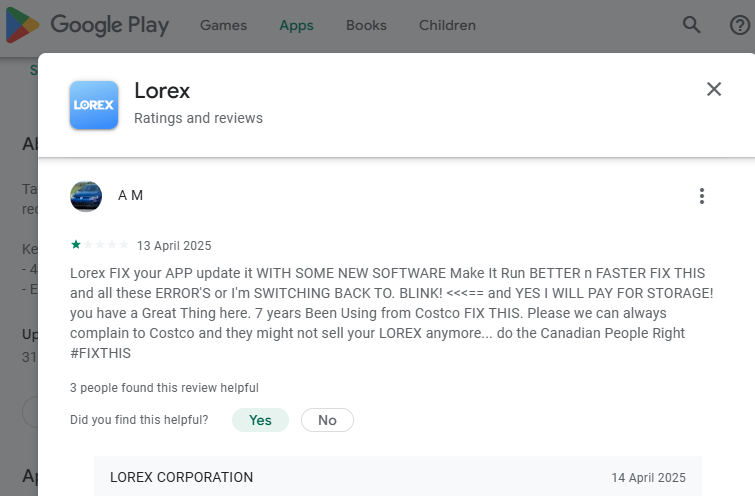This screenshot has width=755, height=496.
Task: Go to the Children tab
Action: (447, 25)
